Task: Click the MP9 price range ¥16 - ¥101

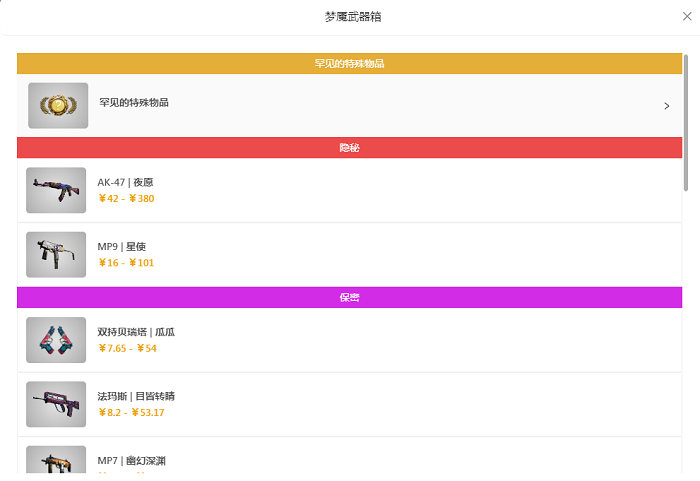Action: 126,263
